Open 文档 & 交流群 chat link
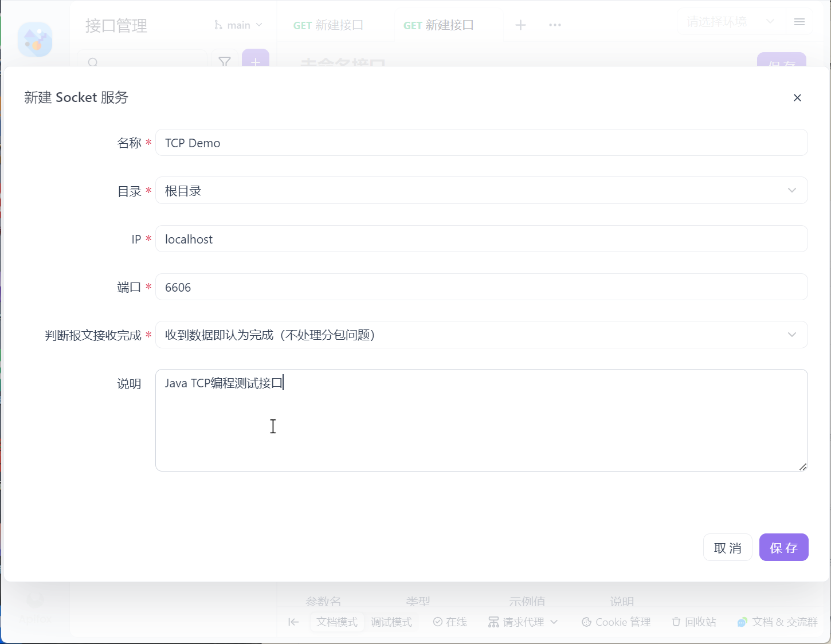 click(777, 622)
